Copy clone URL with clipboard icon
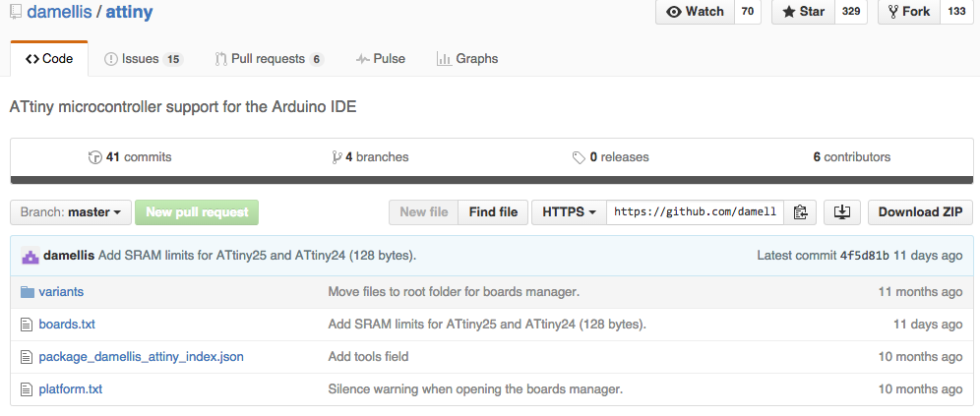This screenshot has height=416, width=980. point(800,212)
